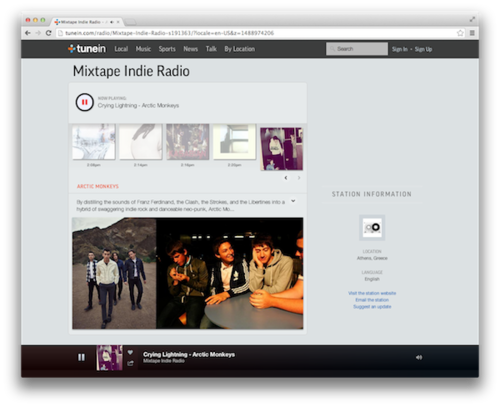Mute the tab via its speaker icon
Image resolution: width=500 pixels, height=407 pixels.
[x=112, y=22]
